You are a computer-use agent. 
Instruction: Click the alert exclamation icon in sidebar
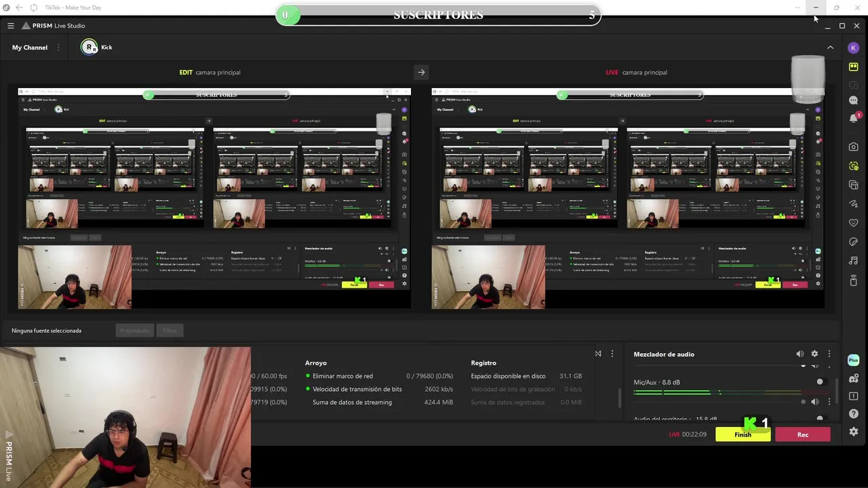(853, 396)
